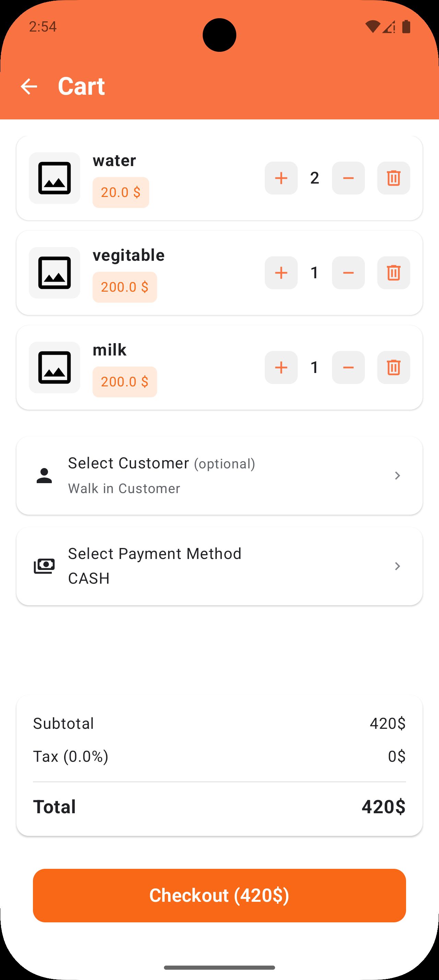Tap the 200.0 $ price tag on milk

(x=124, y=382)
